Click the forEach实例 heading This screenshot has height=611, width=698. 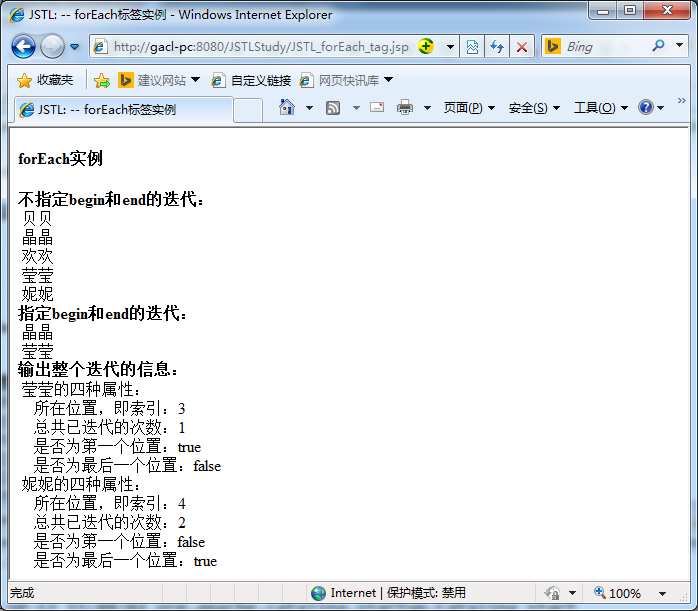(60, 158)
